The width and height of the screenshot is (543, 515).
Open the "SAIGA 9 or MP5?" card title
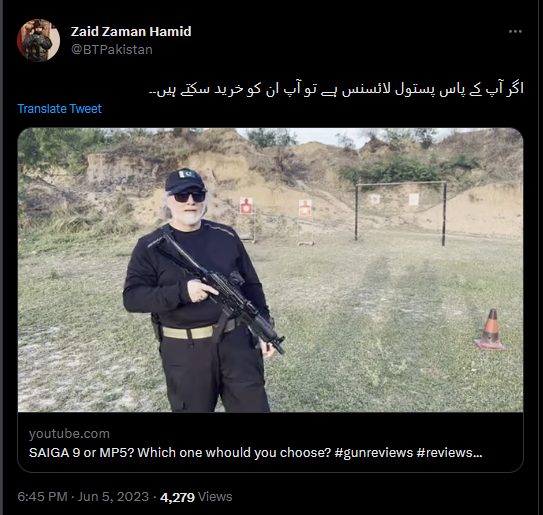tap(255, 453)
